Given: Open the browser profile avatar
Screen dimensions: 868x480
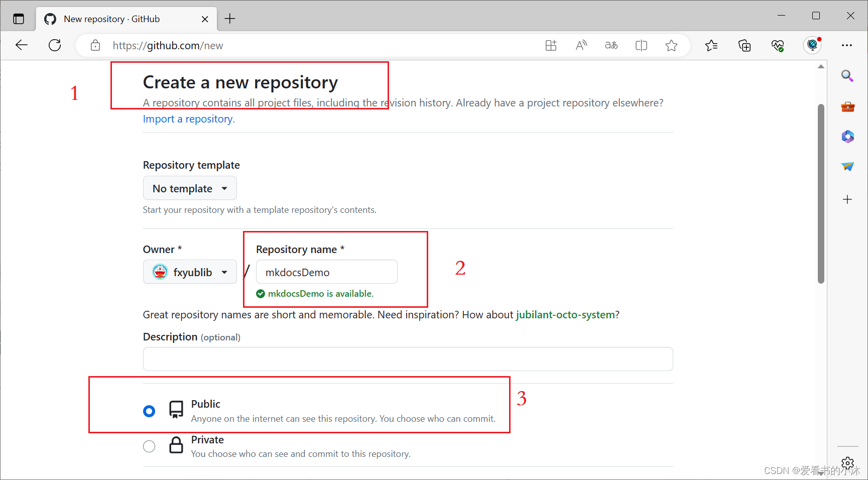Looking at the screenshot, I should (812, 45).
